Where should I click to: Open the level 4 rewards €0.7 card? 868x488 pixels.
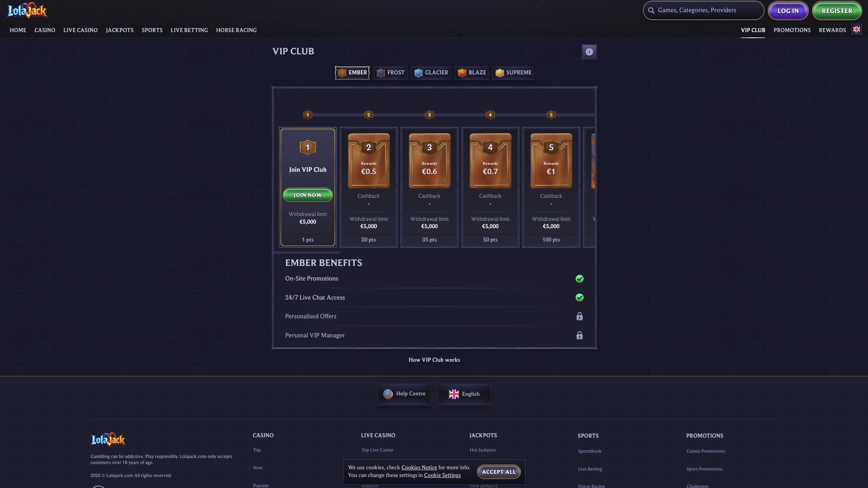tap(490, 161)
